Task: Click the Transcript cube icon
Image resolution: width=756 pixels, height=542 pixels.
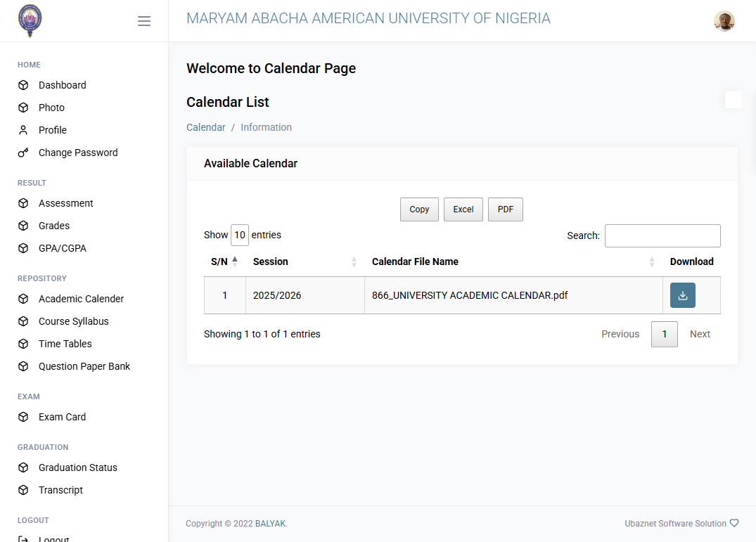Action: pos(23,490)
